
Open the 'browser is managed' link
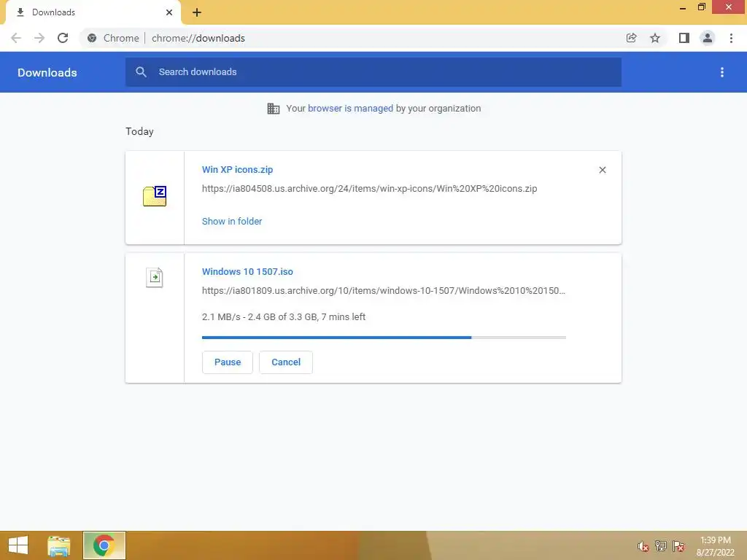pyautogui.click(x=350, y=108)
